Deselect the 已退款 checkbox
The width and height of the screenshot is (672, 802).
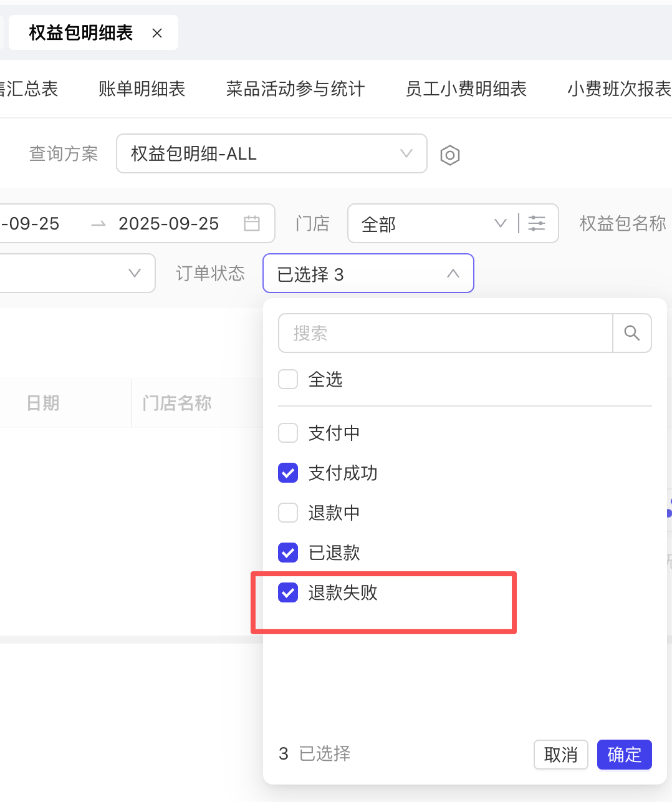[x=288, y=553]
